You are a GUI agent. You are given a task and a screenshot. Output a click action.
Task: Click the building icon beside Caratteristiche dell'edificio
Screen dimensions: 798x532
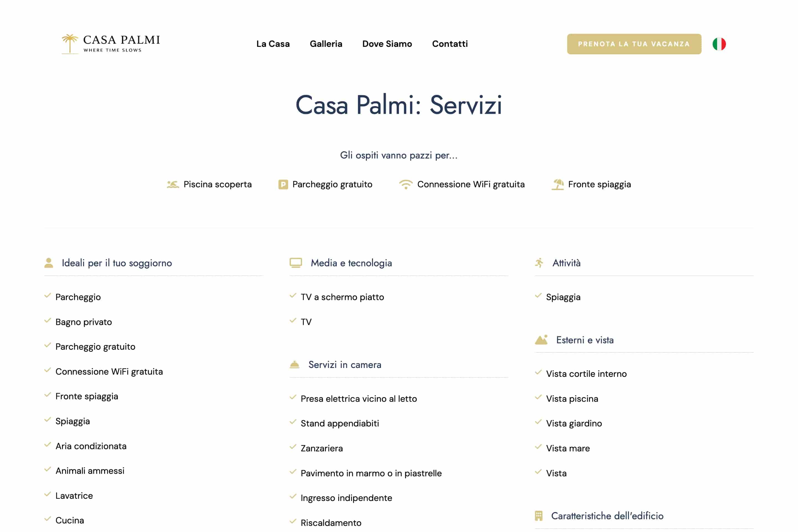[538, 516]
